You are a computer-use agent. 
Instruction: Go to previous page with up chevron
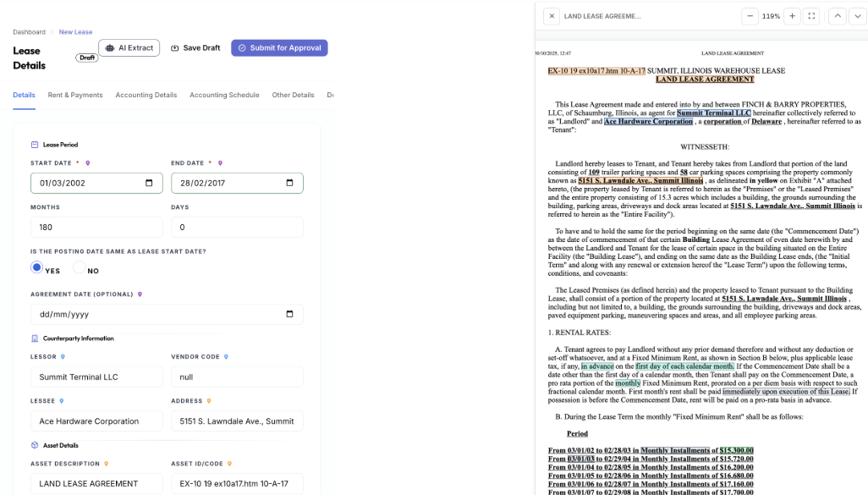[837, 16]
